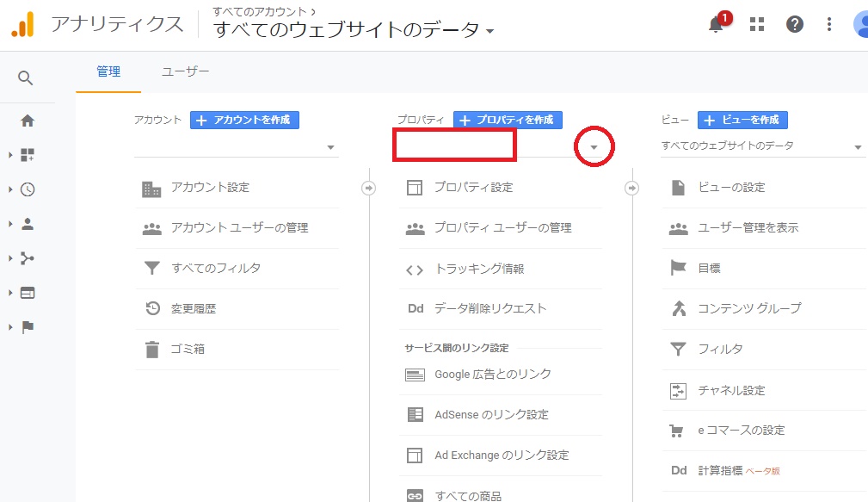Click the サービス間のリンク設定 section heading

457,348
